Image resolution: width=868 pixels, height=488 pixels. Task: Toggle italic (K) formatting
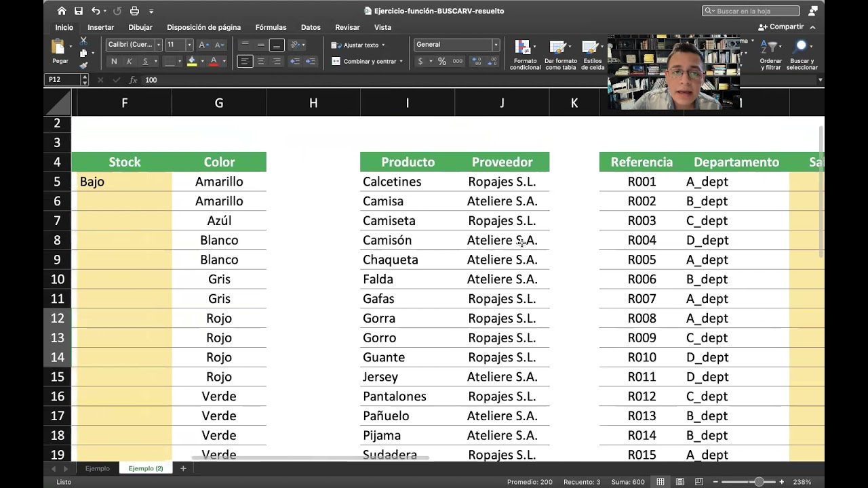130,62
